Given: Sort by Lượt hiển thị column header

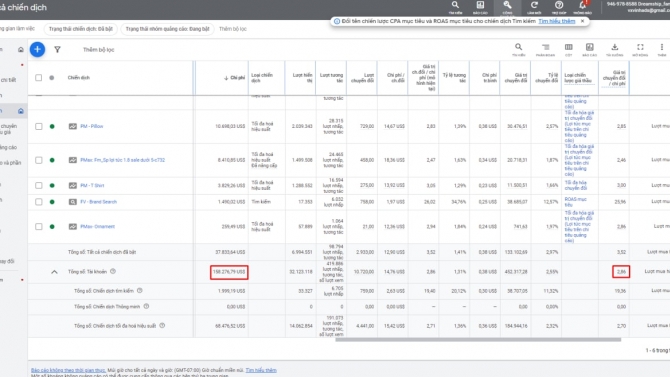Looking at the screenshot, I should [303, 78].
